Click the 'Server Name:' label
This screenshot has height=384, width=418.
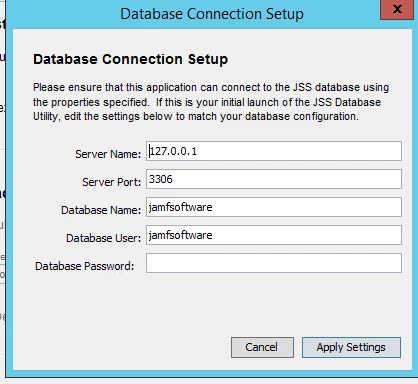click(x=108, y=154)
